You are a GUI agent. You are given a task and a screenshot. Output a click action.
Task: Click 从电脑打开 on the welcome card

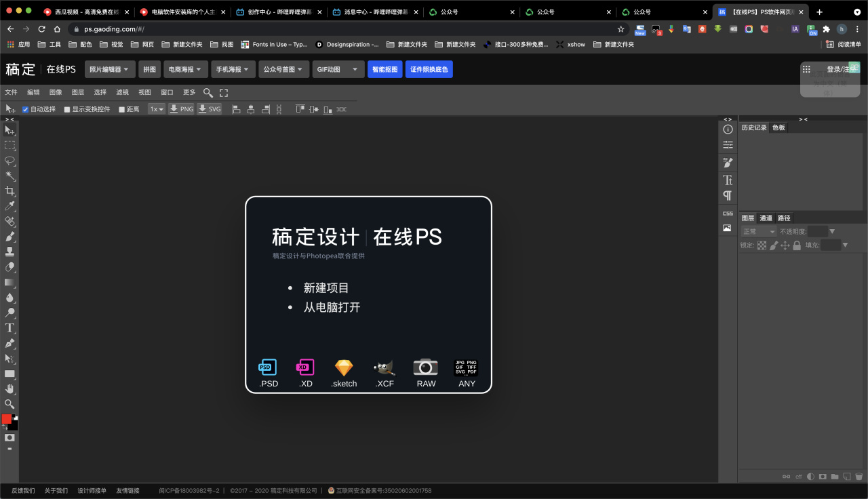pyautogui.click(x=332, y=307)
